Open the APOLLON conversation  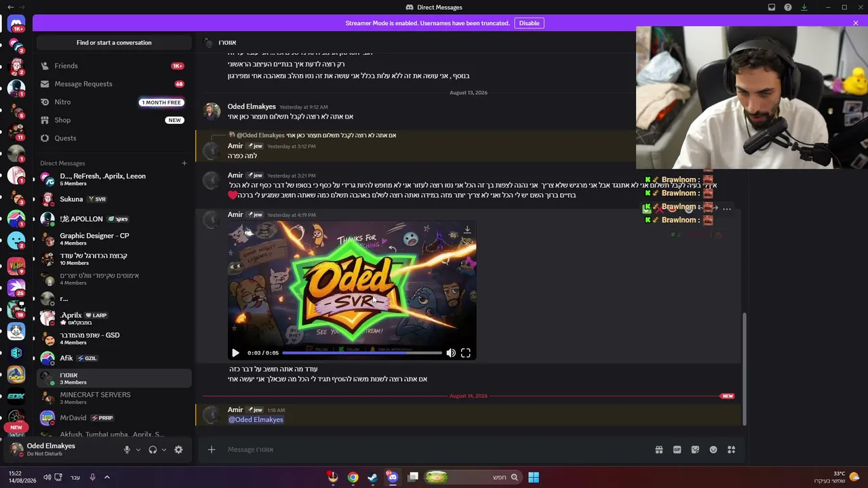[113, 219]
